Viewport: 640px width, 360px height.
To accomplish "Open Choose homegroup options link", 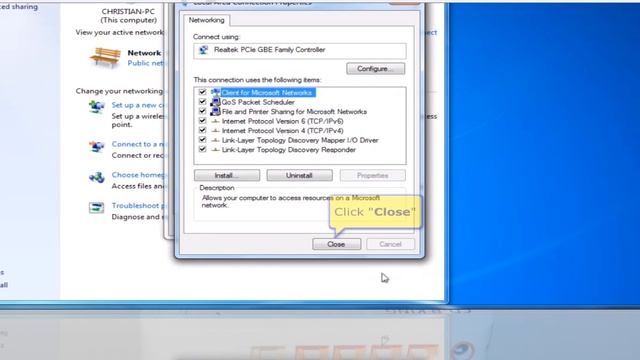I will pos(138,175).
